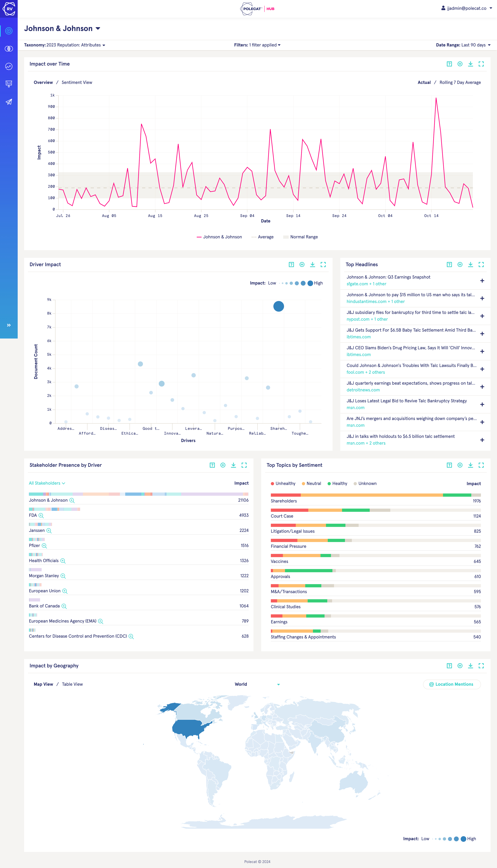Open fullscreen for the Driver Impact panel
Viewport: 497px width, 868px height.
coord(323,265)
